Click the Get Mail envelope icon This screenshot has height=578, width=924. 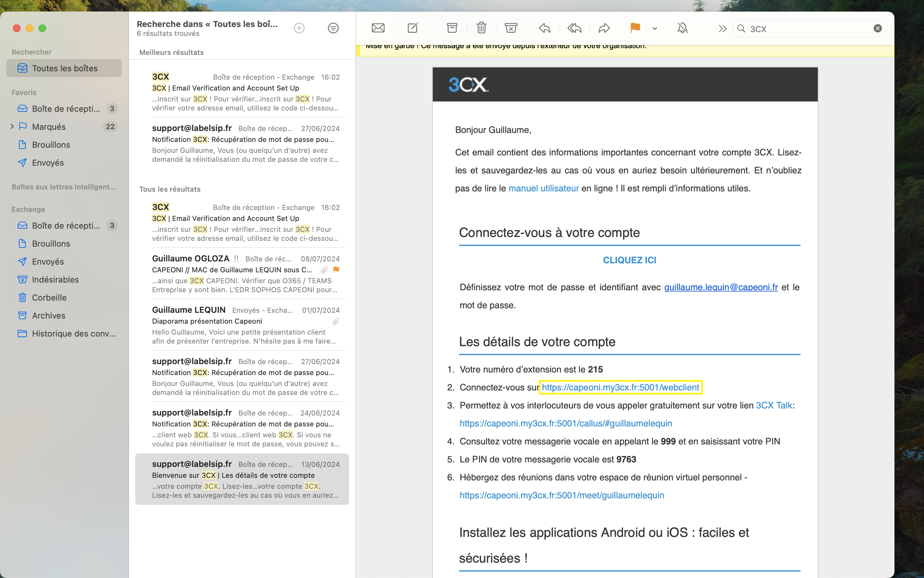point(378,28)
